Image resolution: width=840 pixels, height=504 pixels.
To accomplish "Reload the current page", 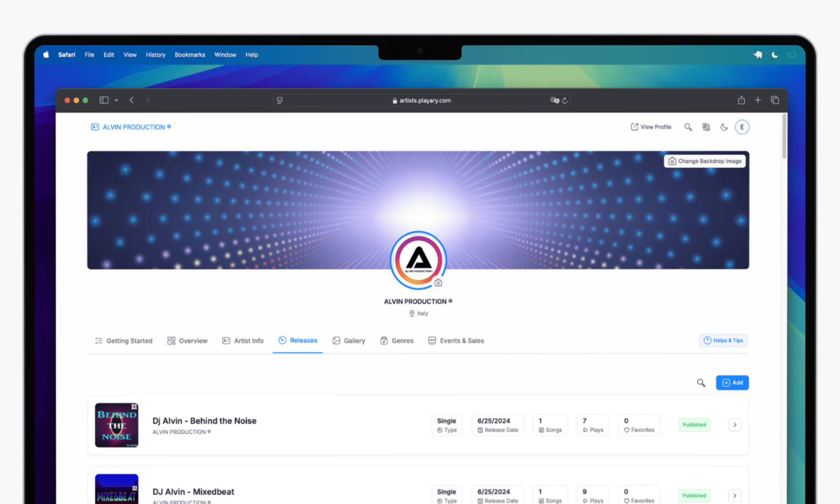I will coord(565,100).
